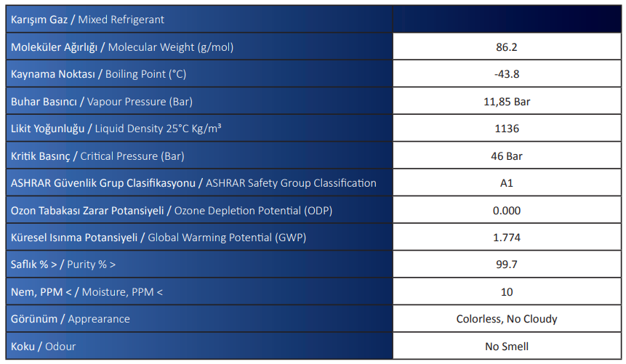This screenshot has width=626, height=364.
Task: Select the 99.7 purity value
Action: pyautogui.click(x=507, y=264)
